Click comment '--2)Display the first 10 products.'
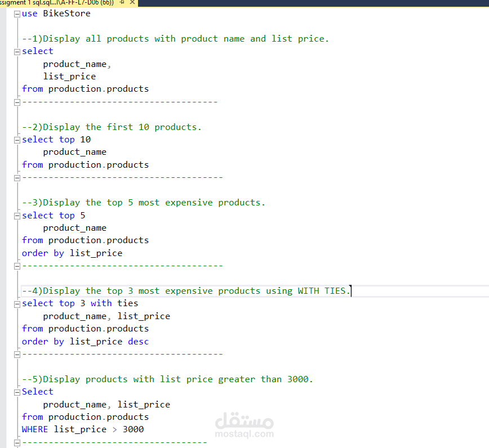The width and height of the screenshot is (489, 448). click(x=112, y=127)
